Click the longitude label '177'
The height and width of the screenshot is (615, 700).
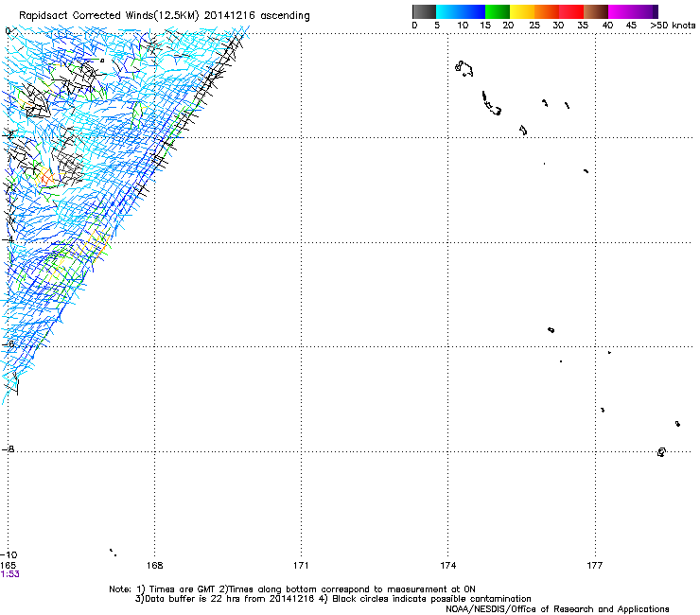tap(594, 566)
